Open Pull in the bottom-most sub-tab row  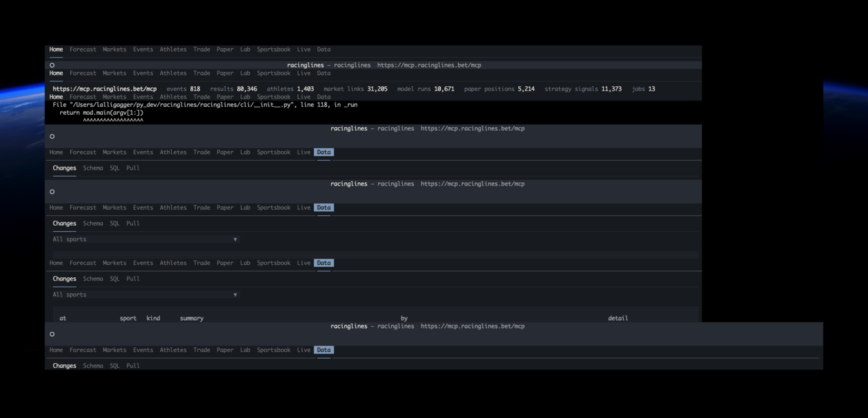point(133,366)
